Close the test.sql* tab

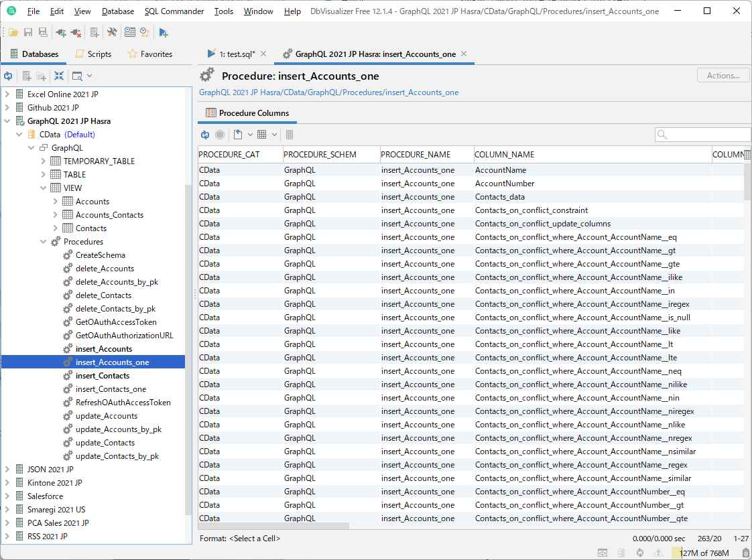click(263, 54)
